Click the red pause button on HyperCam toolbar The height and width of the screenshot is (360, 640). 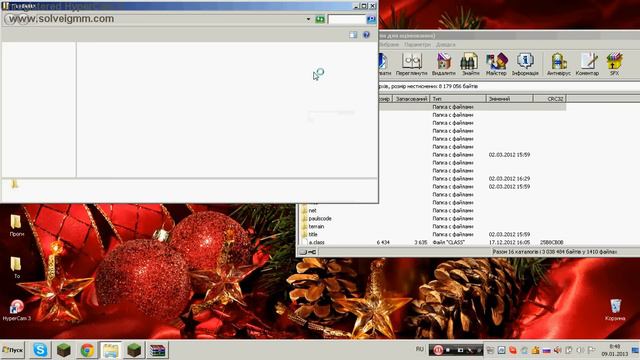coord(438,350)
